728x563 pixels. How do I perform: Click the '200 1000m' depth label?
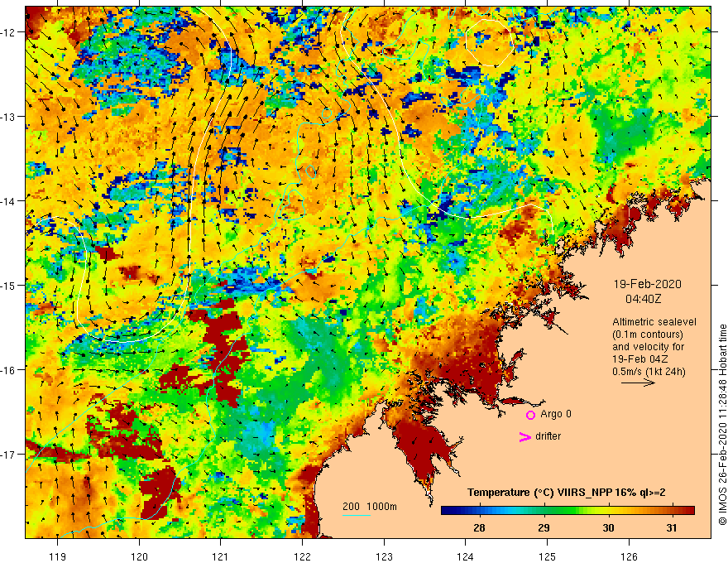370,507
